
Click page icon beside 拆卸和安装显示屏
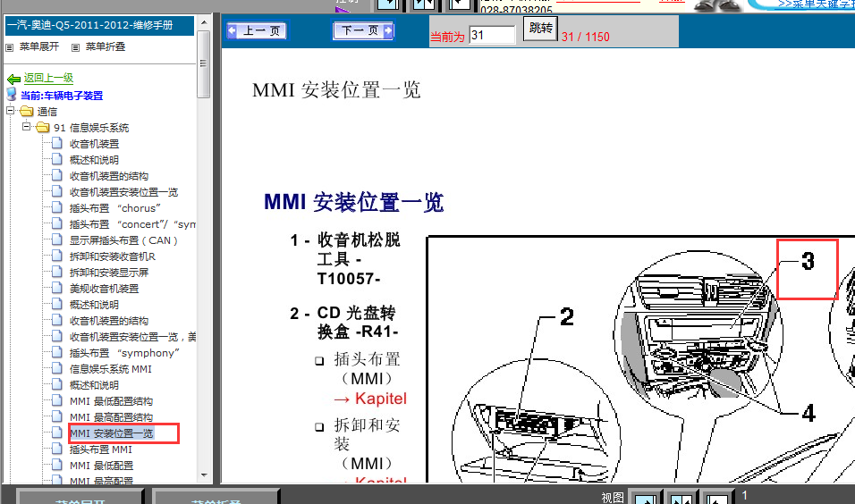57,272
